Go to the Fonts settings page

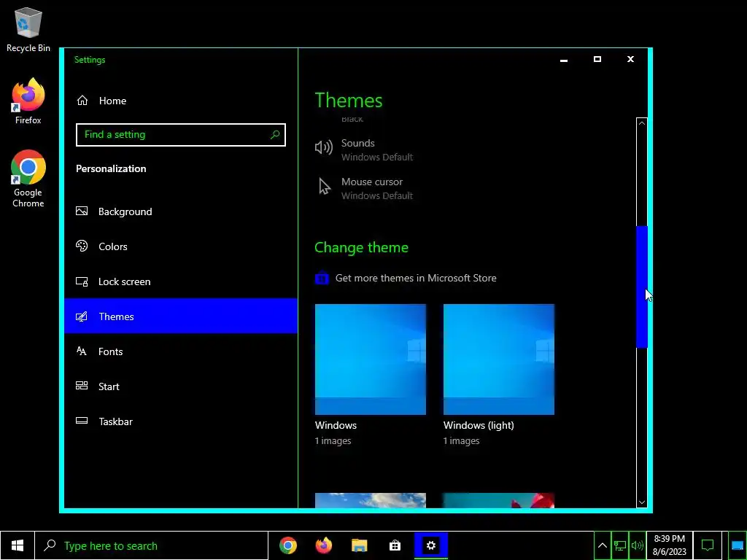click(x=181, y=351)
